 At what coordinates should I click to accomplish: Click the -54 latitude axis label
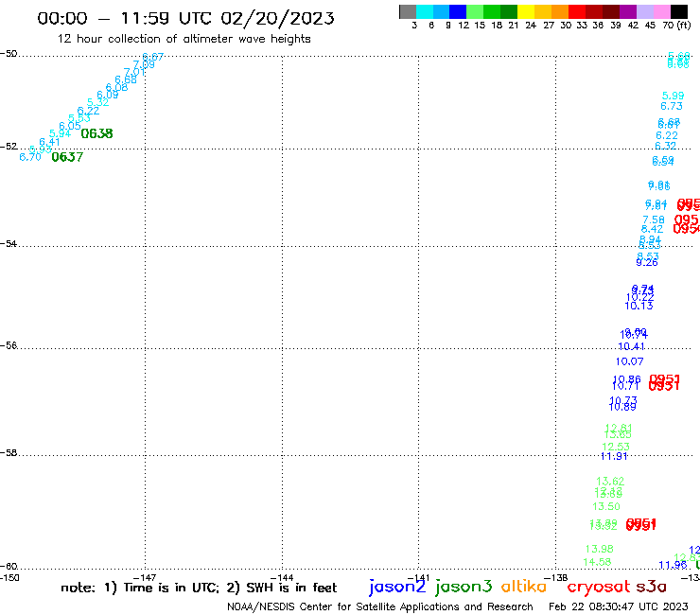coord(9,243)
